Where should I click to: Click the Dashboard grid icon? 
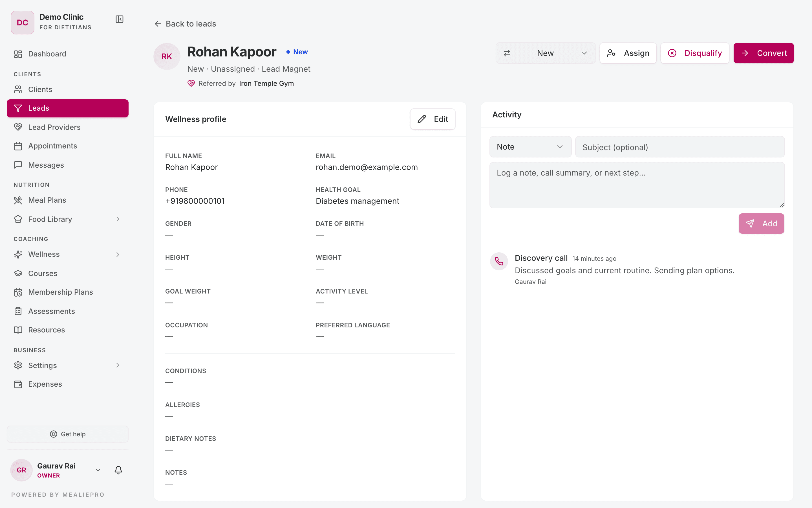[x=18, y=54]
